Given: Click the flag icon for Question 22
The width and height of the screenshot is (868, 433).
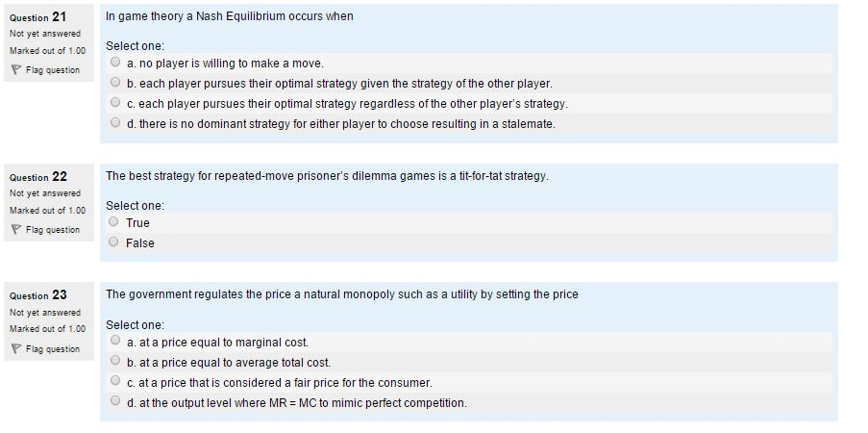Looking at the screenshot, I should (15, 230).
